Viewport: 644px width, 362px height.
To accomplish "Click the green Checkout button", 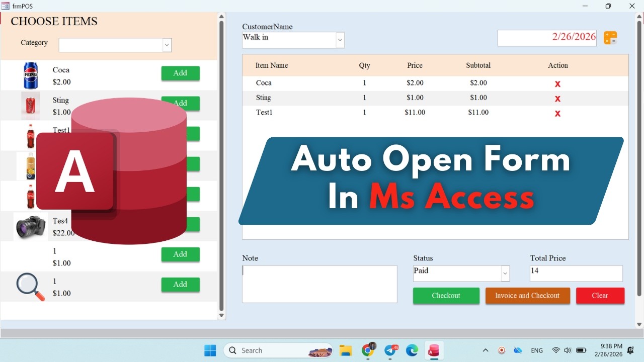I will click(446, 296).
